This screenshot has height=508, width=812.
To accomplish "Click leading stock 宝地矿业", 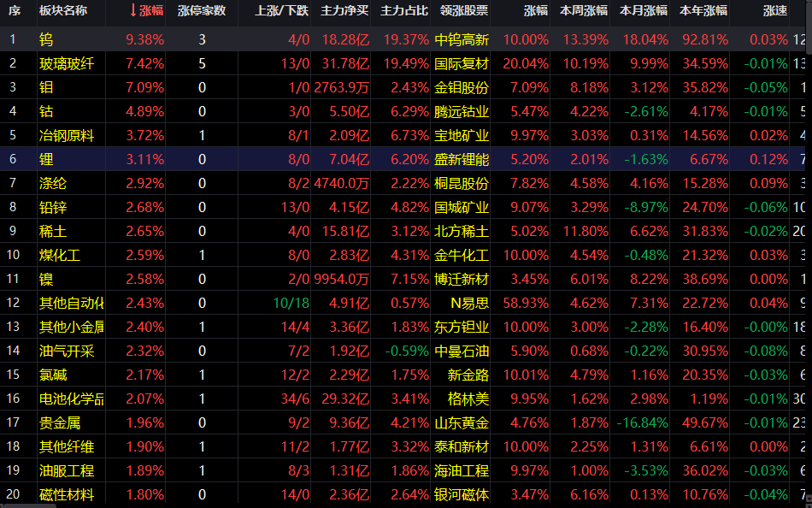I will point(462,135).
